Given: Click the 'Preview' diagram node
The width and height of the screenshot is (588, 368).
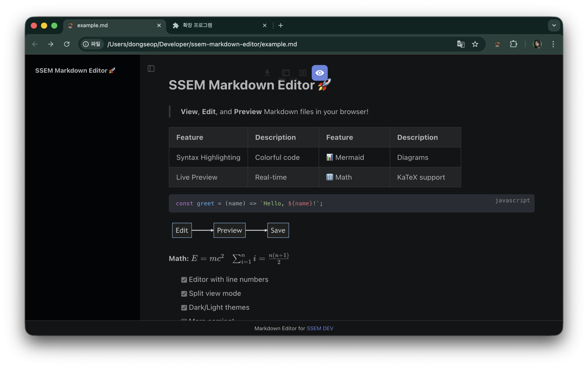Looking at the screenshot, I should [x=229, y=230].
